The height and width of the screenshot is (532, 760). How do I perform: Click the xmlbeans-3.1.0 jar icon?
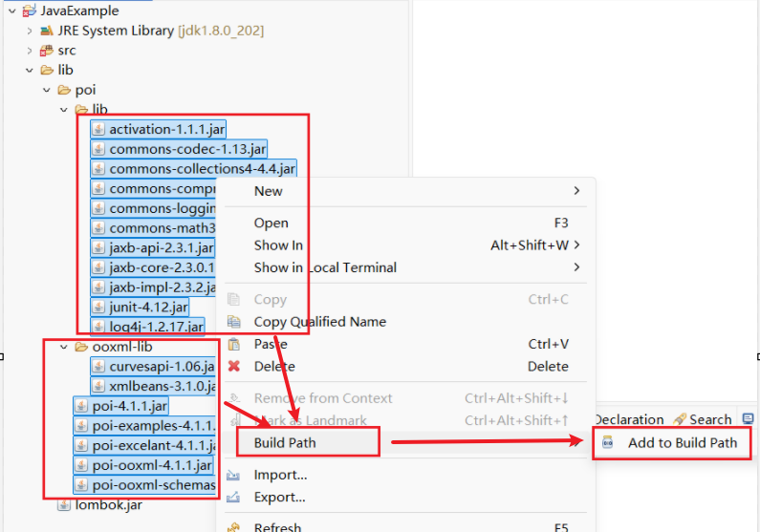tap(98, 386)
